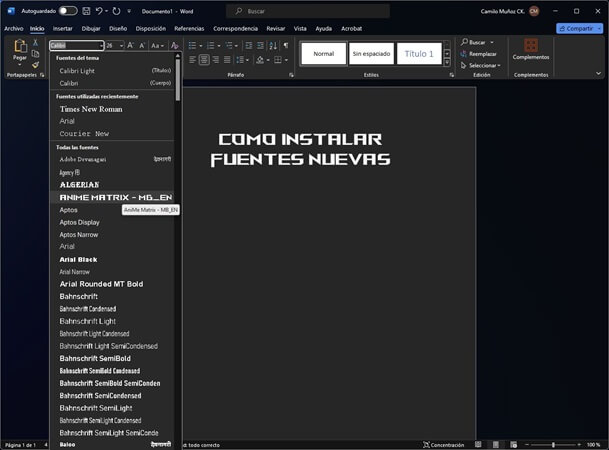Click the Sort A-Z icon

coord(273,46)
